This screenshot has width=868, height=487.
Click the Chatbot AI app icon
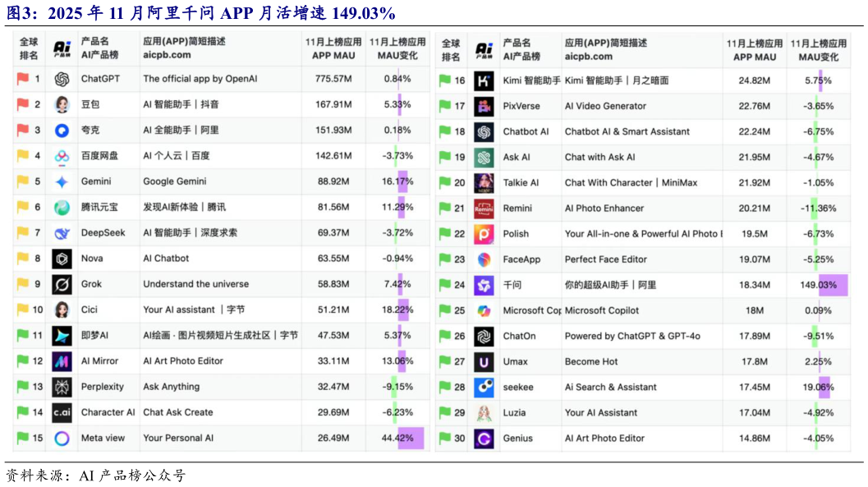[484, 131]
